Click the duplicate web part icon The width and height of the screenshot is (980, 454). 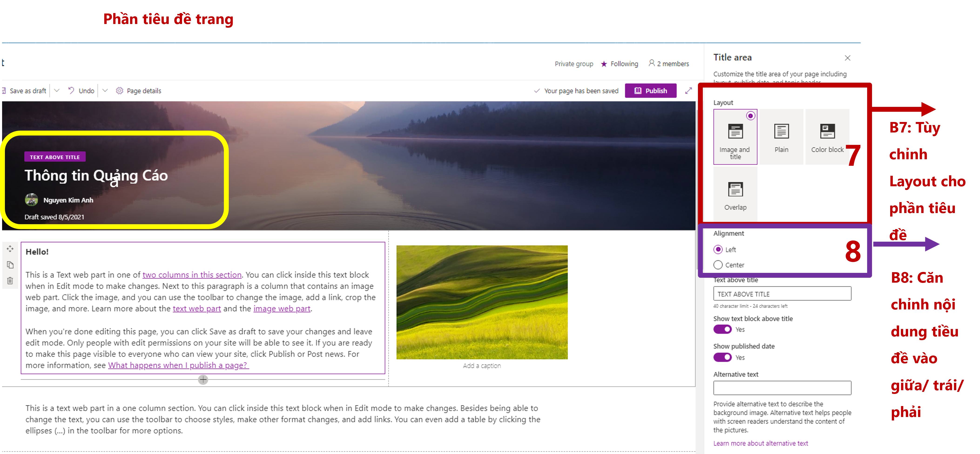point(10,265)
